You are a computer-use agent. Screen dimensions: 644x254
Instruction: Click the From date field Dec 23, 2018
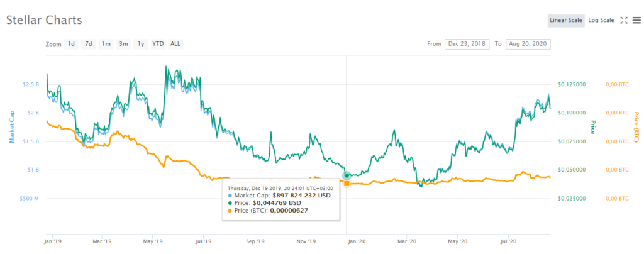pyautogui.click(x=467, y=44)
